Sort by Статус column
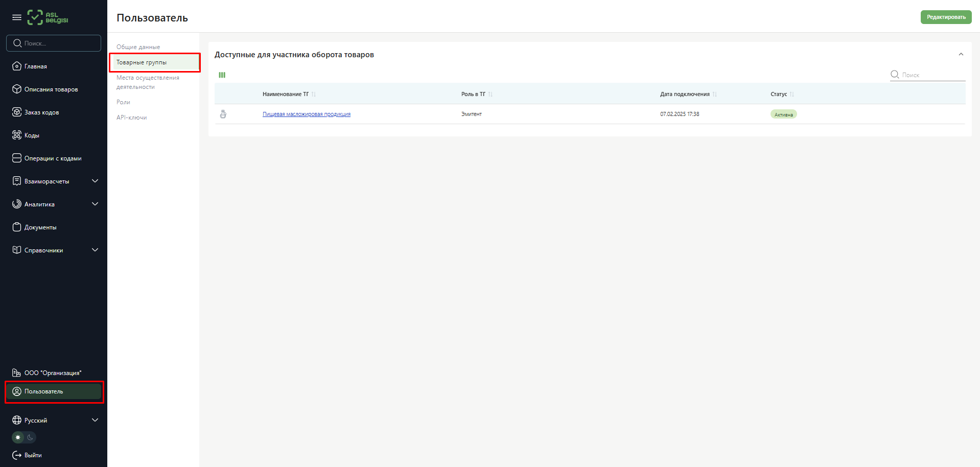Screen dimensions: 980x467 point(792,94)
